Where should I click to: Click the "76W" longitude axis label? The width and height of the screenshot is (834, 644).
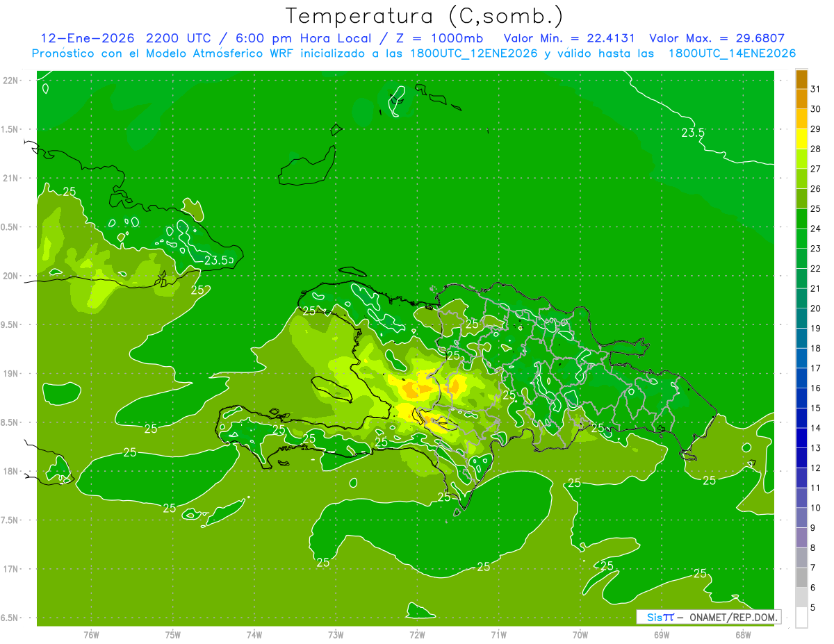click(x=91, y=635)
